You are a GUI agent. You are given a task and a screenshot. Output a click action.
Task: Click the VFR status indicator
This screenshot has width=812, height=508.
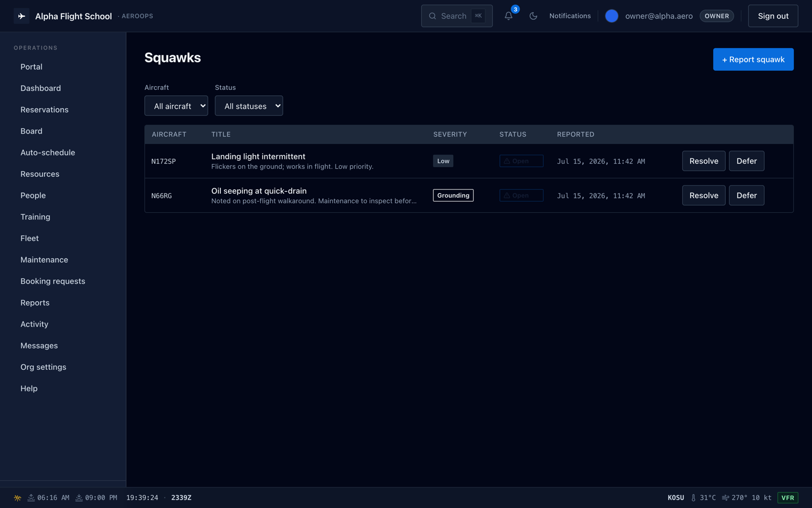(x=788, y=498)
